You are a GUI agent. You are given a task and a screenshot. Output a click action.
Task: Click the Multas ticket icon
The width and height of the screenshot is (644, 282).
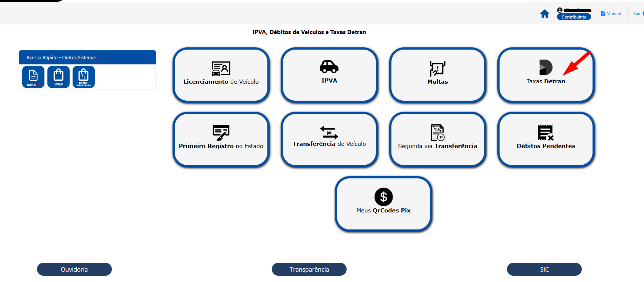(437, 68)
